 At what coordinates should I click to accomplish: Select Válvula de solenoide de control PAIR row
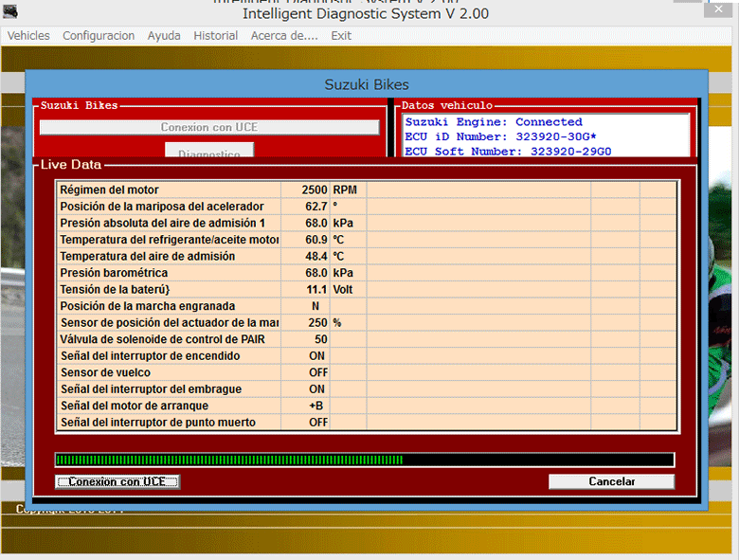tap(367, 339)
